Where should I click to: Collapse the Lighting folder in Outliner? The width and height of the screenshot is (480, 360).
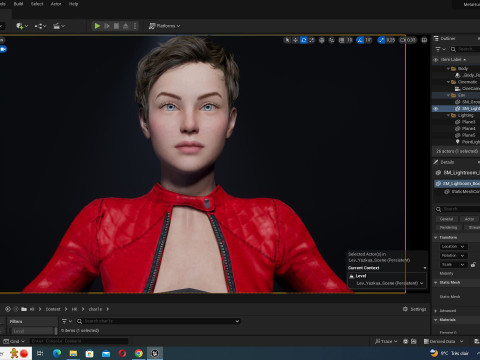click(x=448, y=115)
